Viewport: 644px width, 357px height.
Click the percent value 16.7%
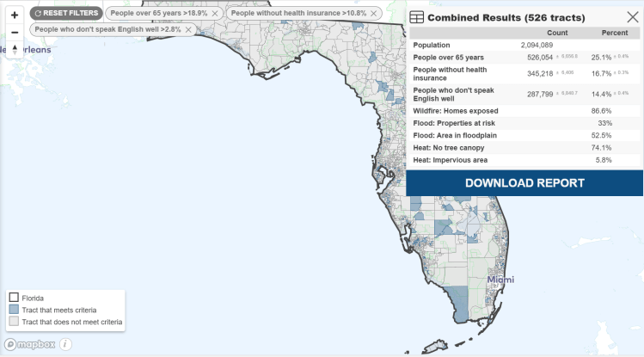pyautogui.click(x=601, y=73)
